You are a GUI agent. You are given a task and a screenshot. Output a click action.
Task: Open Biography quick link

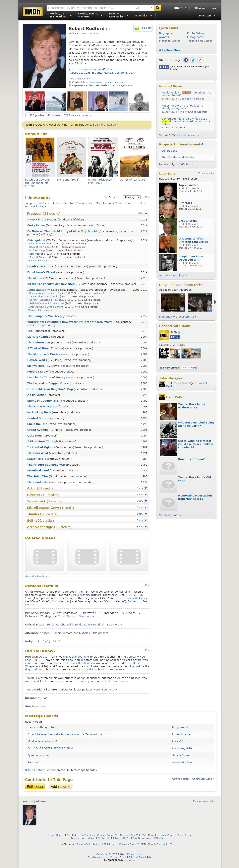click(166, 33)
